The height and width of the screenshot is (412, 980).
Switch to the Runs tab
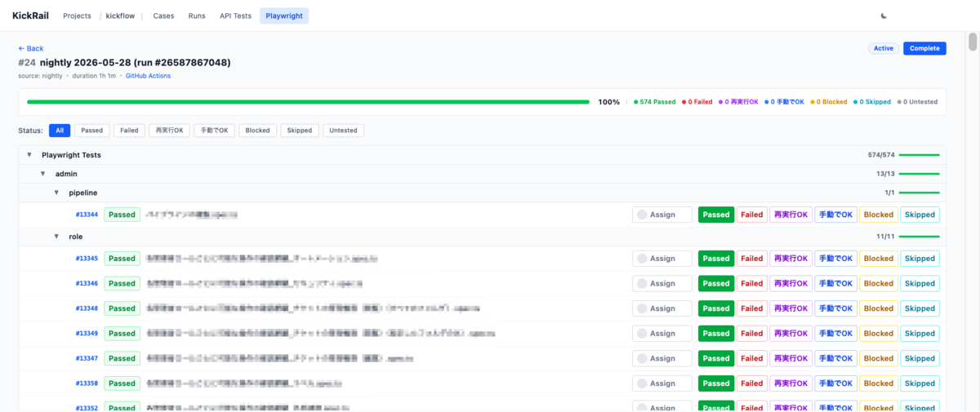click(197, 16)
